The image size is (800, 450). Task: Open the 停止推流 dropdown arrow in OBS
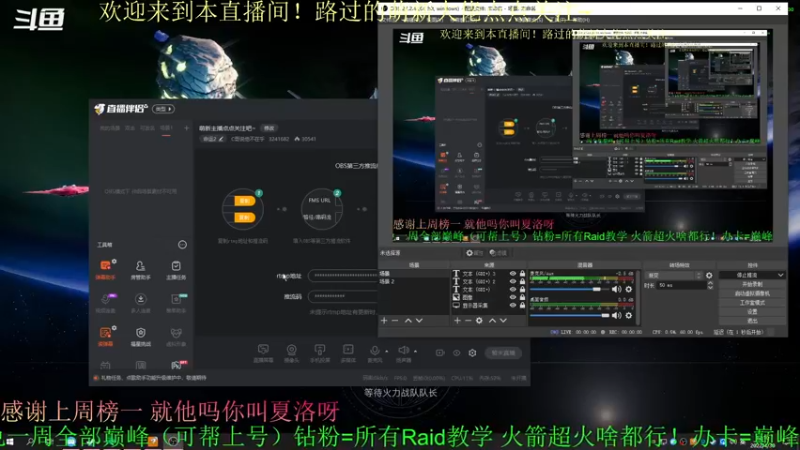pyautogui.click(x=780, y=275)
